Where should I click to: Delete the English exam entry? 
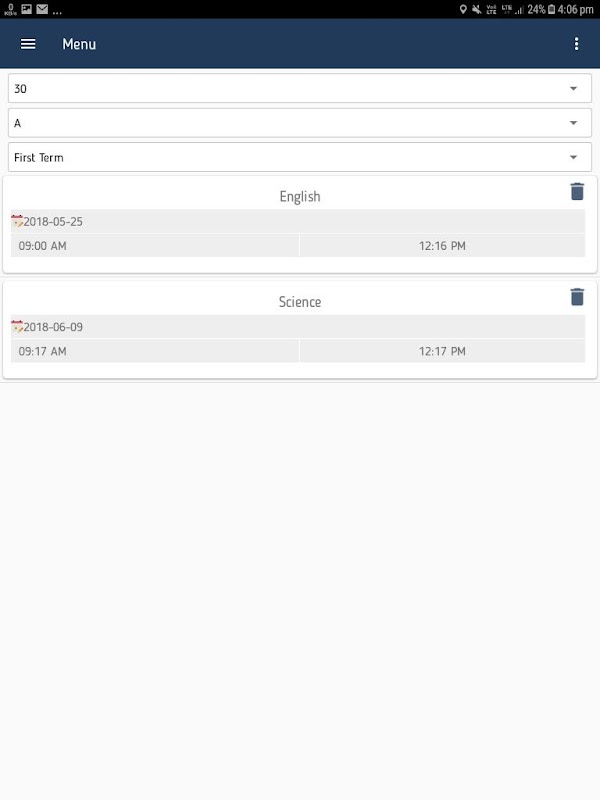tap(577, 191)
